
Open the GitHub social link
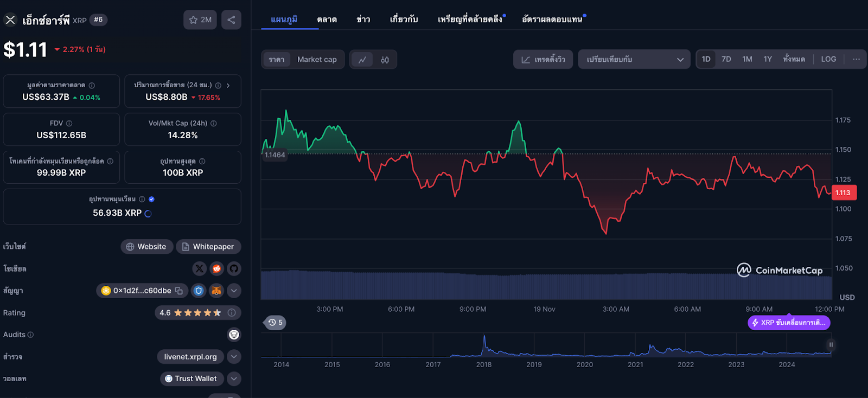pos(234,268)
